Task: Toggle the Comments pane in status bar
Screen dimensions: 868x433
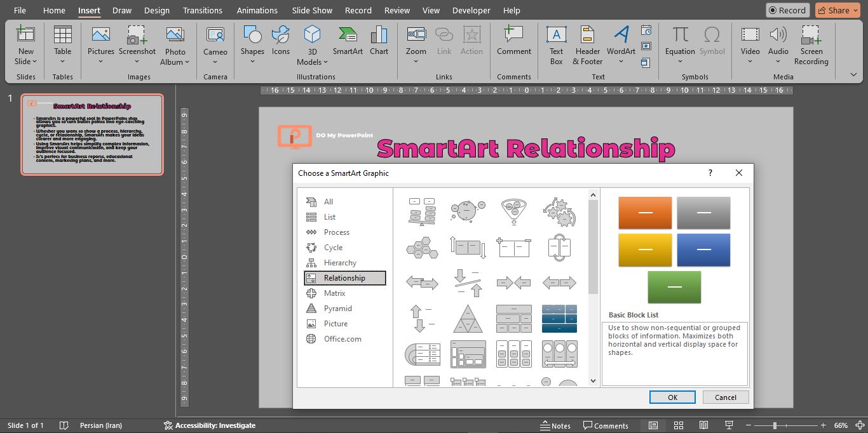Action: 606,425
